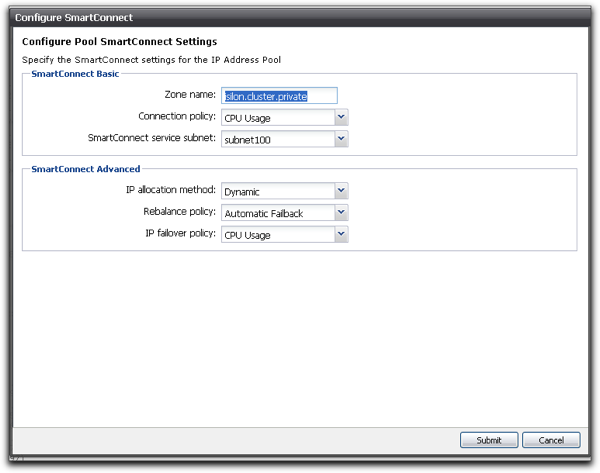600x473 pixels.
Task: Open the SmartConnect service subnet dropdown
Action: tap(285, 139)
